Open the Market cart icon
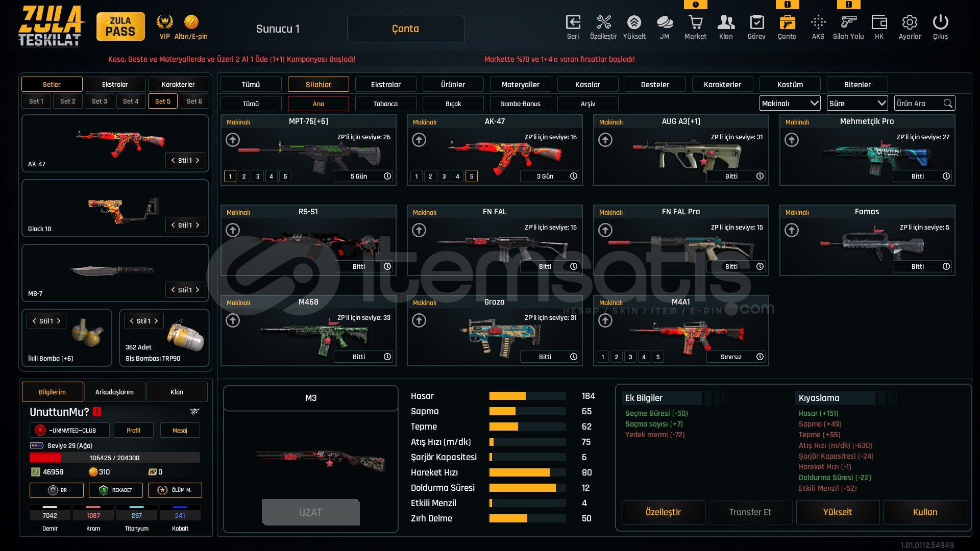The height and width of the screenshot is (551, 980). click(x=695, y=23)
